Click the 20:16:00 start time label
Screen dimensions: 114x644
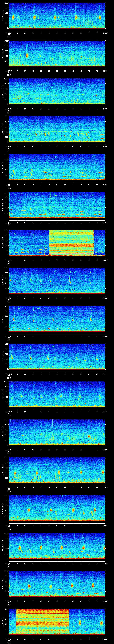9,109
